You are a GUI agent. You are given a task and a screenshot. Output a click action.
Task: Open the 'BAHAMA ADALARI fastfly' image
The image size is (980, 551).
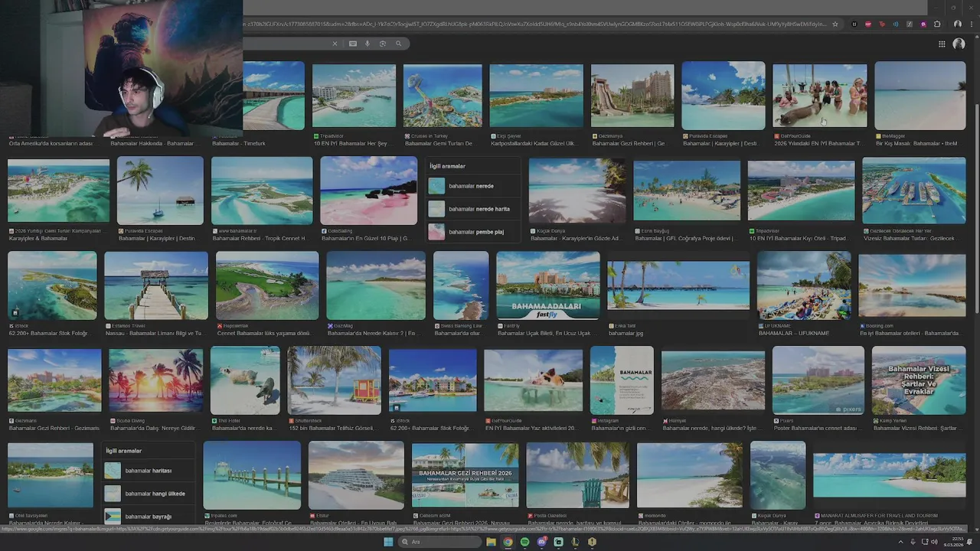(547, 285)
